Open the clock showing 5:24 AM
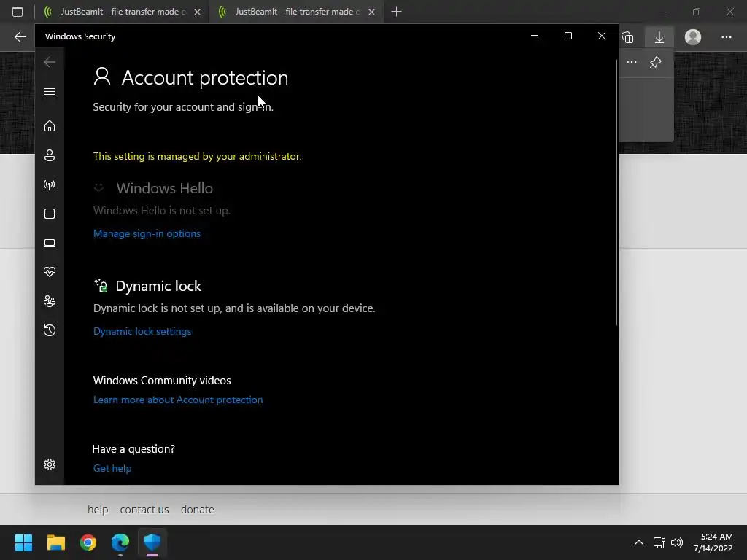 (x=713, y=542)
